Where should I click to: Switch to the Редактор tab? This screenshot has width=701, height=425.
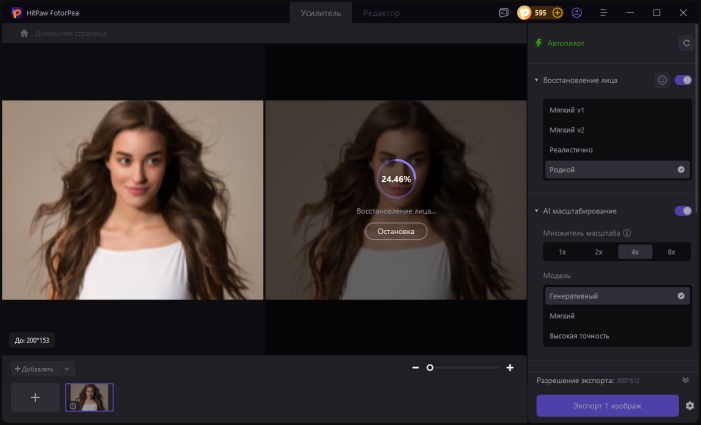381,13
